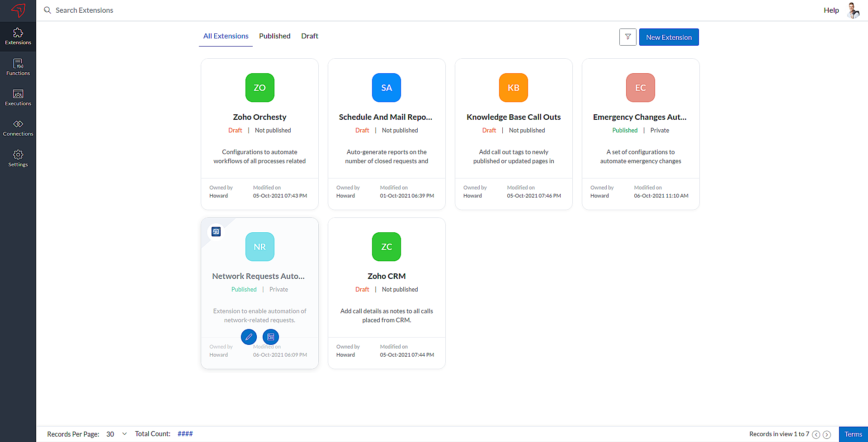This screenshot has height=442, width=868.
Task: Click the details icon on Network Requests card
Action: point(271,337)
